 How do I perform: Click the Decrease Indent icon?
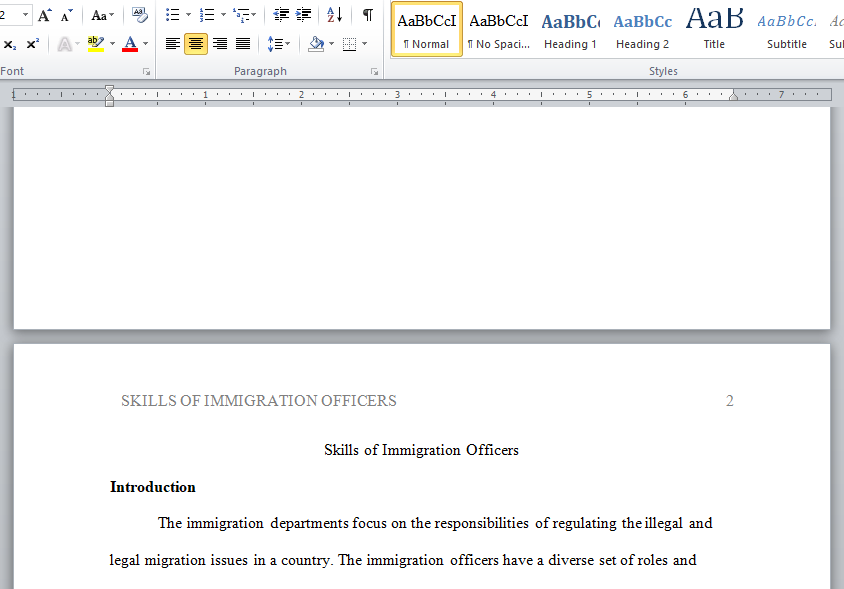point(281,15)
